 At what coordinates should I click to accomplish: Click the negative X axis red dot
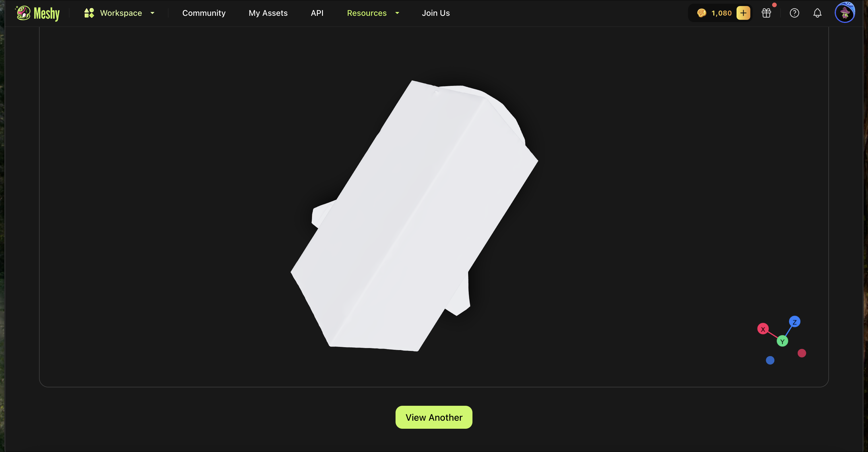802,353
